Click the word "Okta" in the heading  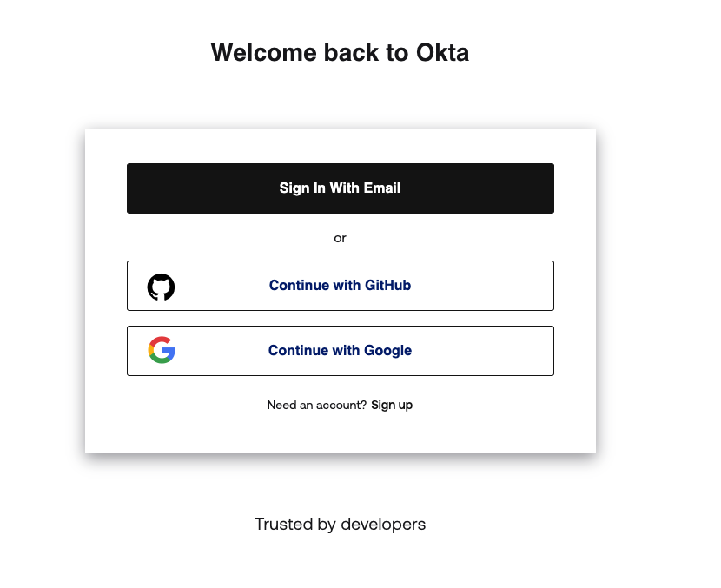pos(442,52)
